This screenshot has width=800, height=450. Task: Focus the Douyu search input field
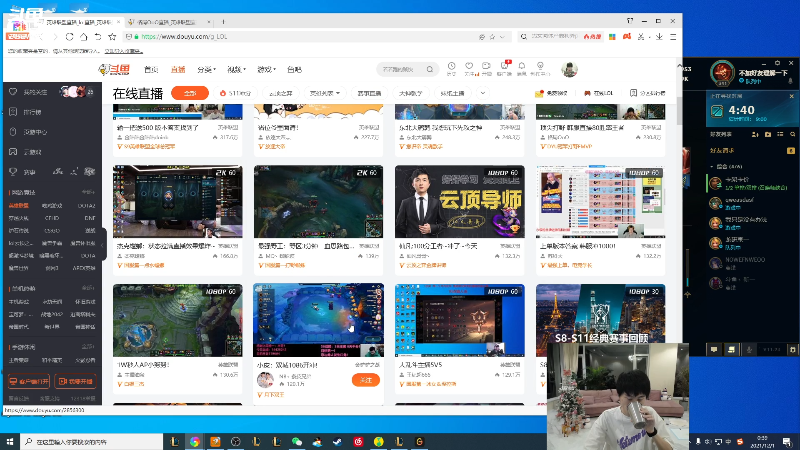coord(401,69)
